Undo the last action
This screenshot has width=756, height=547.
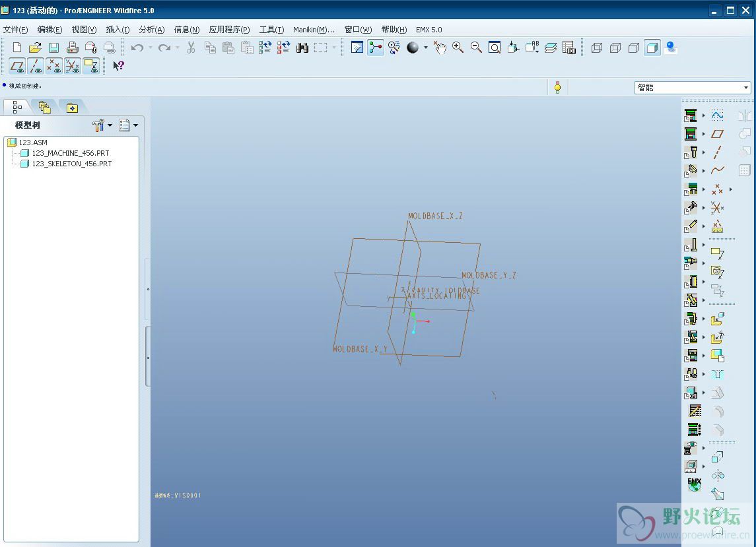[x=137, y=48]
